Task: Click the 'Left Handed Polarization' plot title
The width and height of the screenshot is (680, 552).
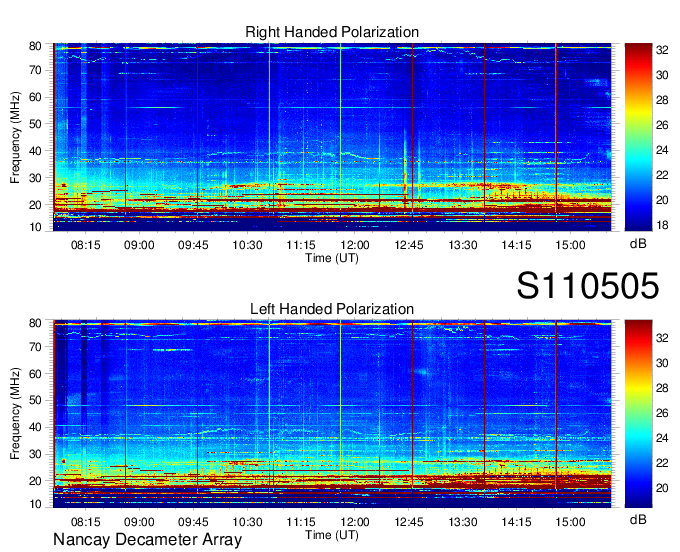Action: coord(332,309)
